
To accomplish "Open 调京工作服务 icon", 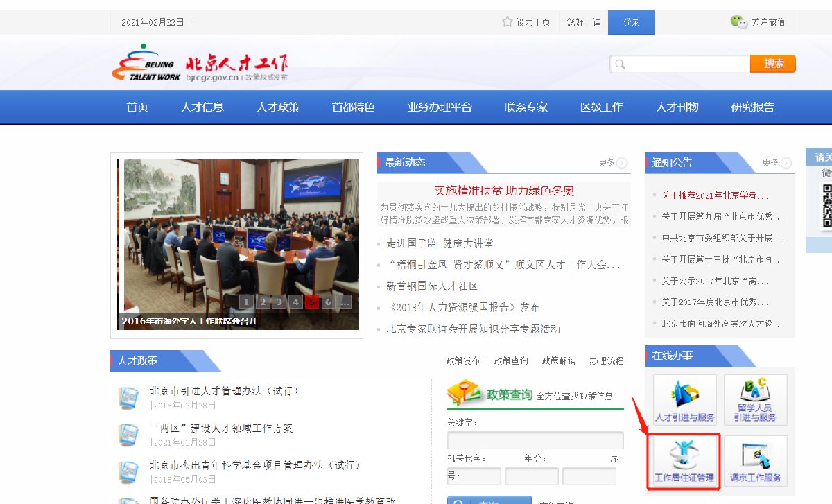I will [756, 460].
